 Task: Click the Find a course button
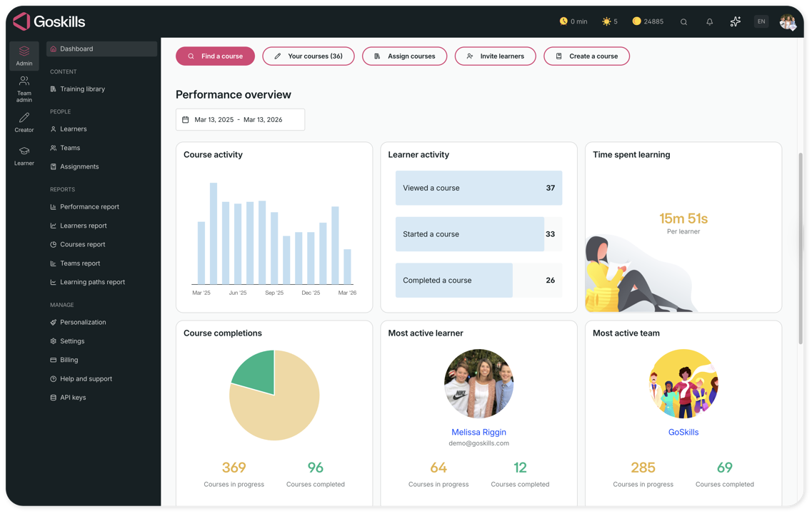click(215, 56)
